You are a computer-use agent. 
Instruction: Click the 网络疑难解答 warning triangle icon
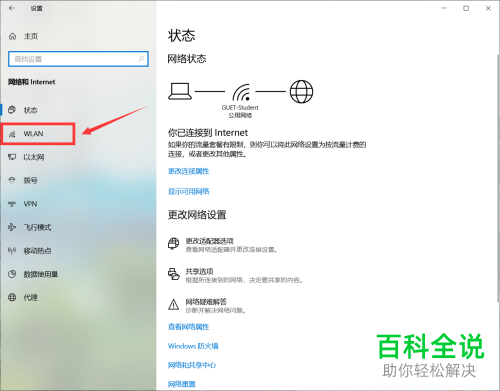click(174, 304)
